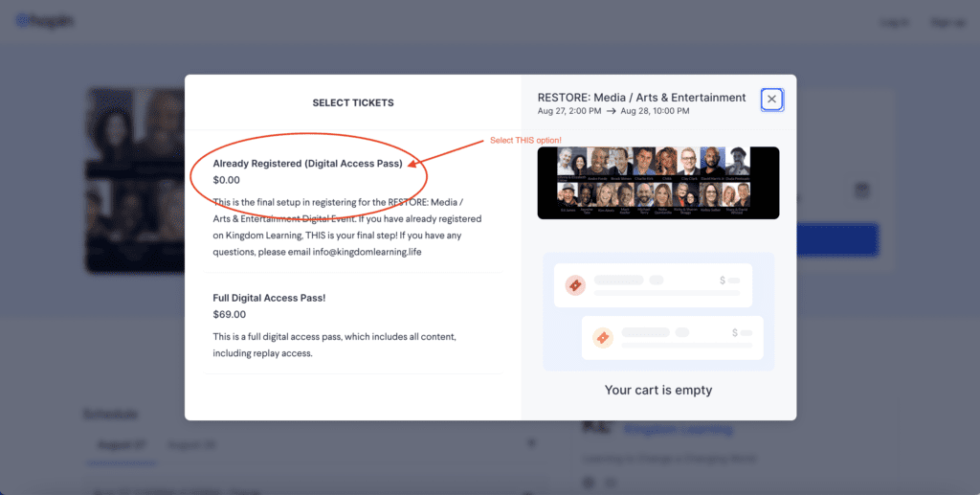Image resolution: width=980 pixels, height=495 pixels.
Task: Click the SELECT TICKETS heading
Action: pos(353,103)
